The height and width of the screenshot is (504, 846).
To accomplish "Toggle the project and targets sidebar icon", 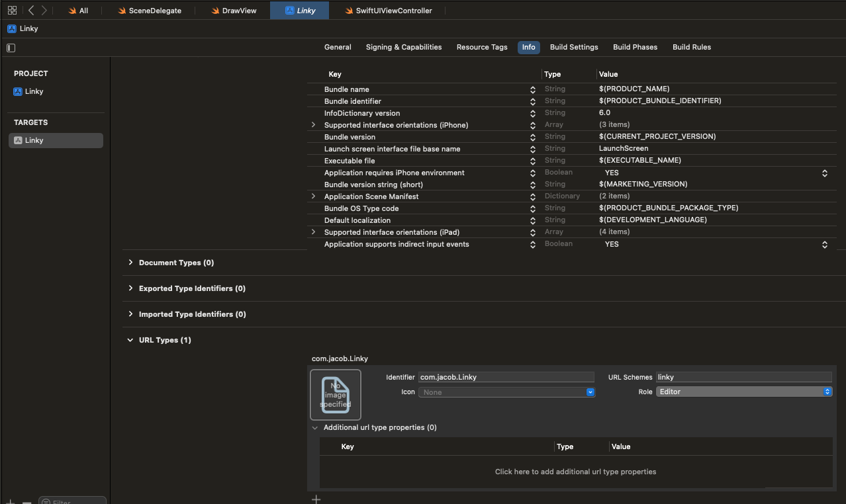I will [x=11, y=48].
